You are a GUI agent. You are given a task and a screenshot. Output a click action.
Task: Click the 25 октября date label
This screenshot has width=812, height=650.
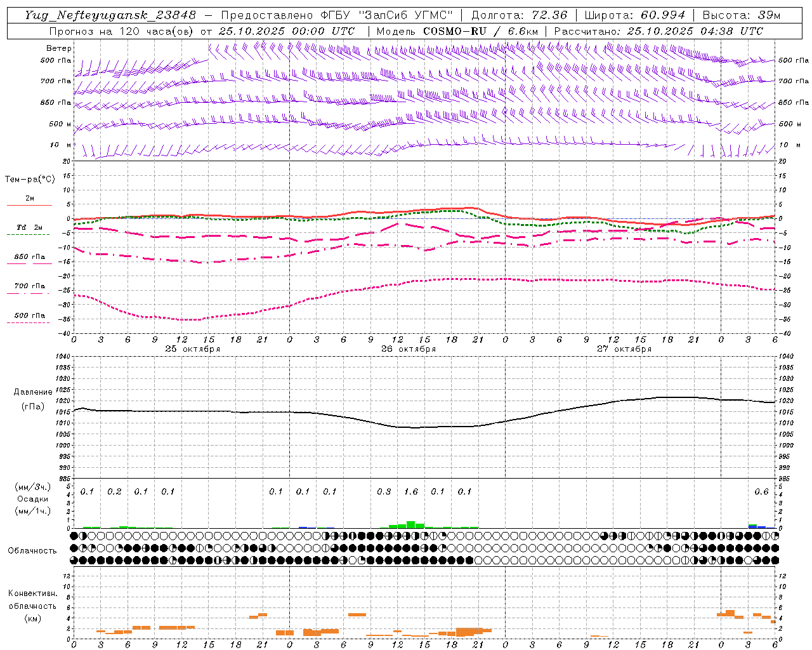tap(193, 349)
